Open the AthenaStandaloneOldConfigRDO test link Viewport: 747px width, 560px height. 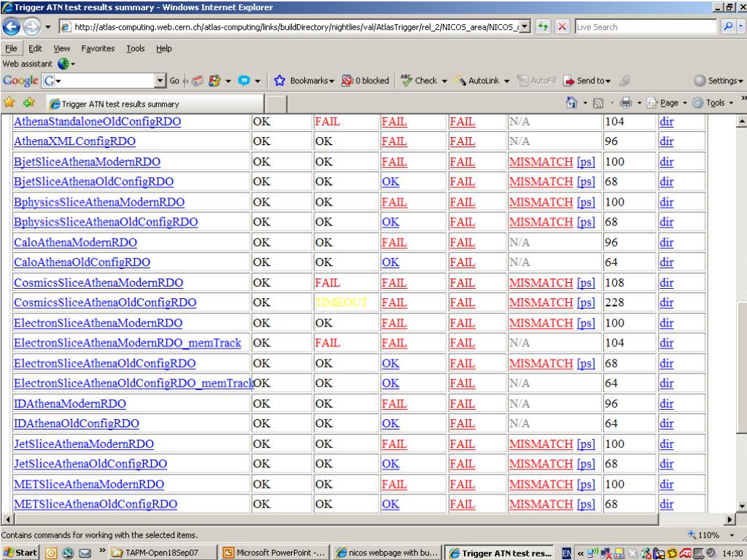(x=97, y=122)
